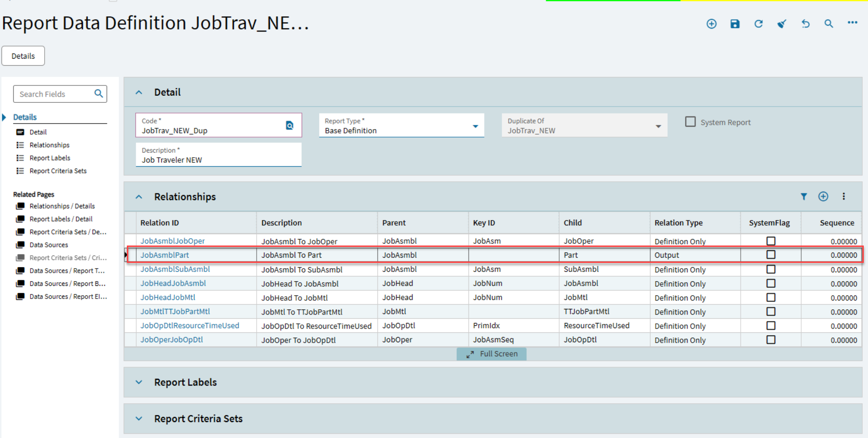The width and height of the screenshot is (868, 438).
Task: Click the TTJobPartMtl child cell
Action: click(604, 312)
